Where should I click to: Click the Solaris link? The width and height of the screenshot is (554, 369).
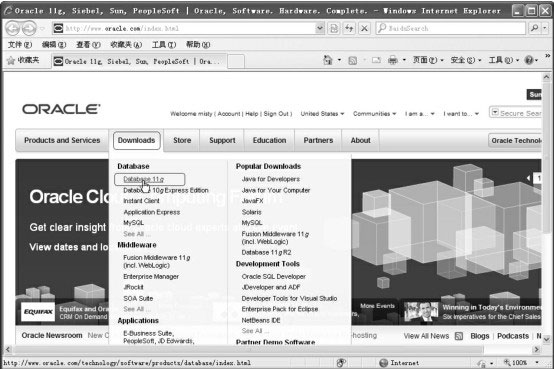[x=252, y=212]
